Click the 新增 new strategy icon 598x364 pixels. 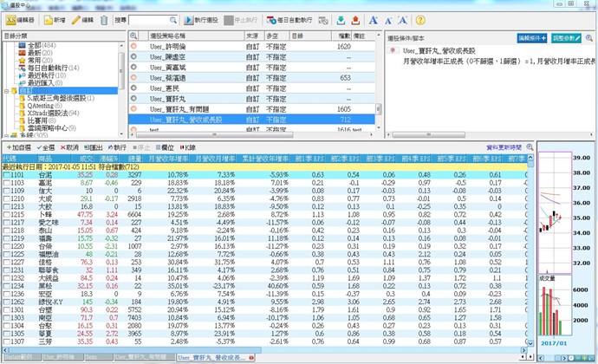(53, 18)
